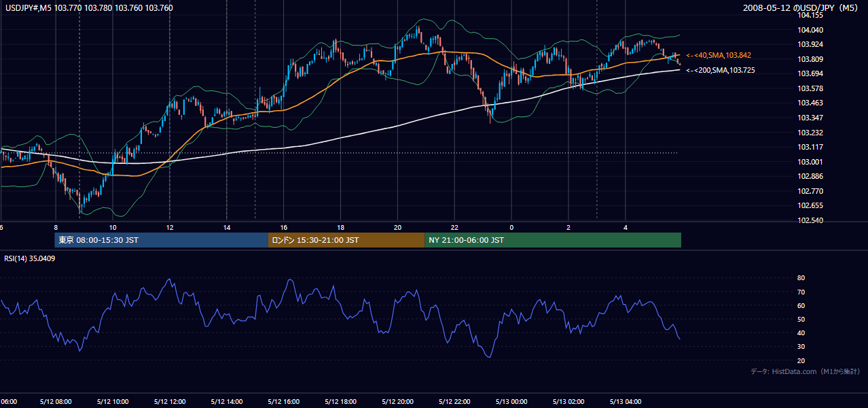The height and width of the screenshot is (408, 868).
Task: Click hour tick 18 under the price chart
Action: [341, 227]
